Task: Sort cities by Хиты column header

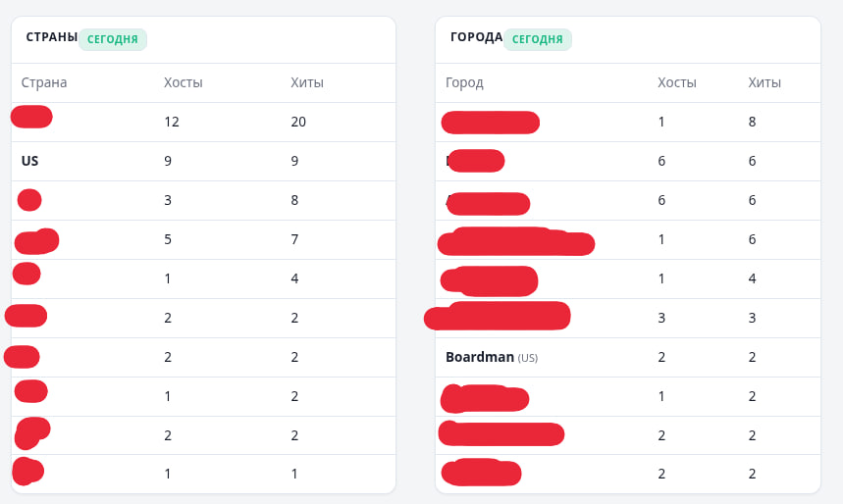Action: tap(764, 82)
